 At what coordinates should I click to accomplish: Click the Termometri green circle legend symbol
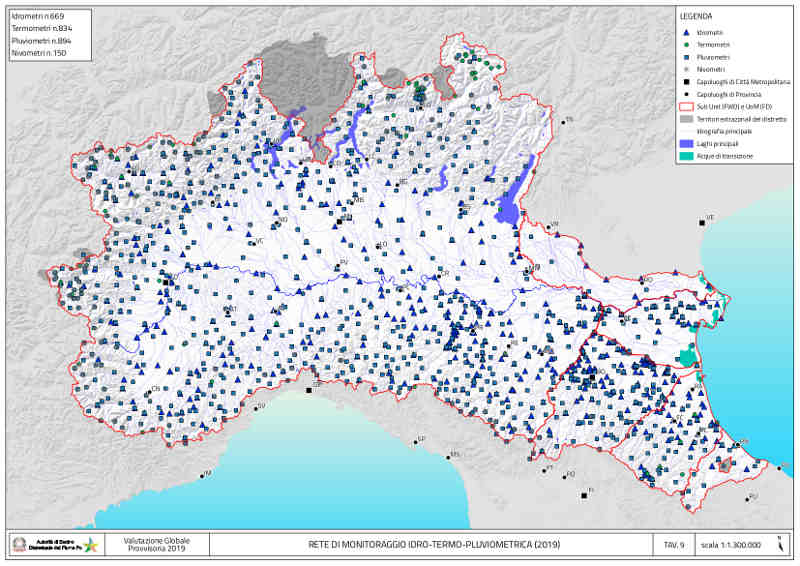click(687, 45)
